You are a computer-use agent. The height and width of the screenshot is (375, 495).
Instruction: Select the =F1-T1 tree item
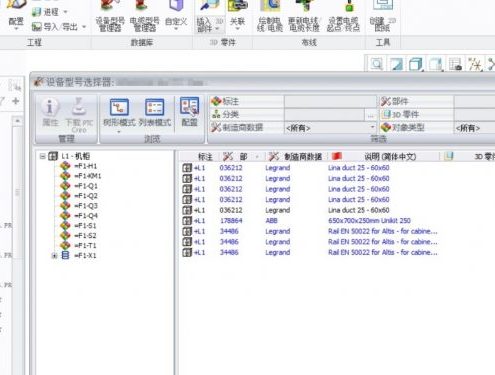[x=85, y=245]
